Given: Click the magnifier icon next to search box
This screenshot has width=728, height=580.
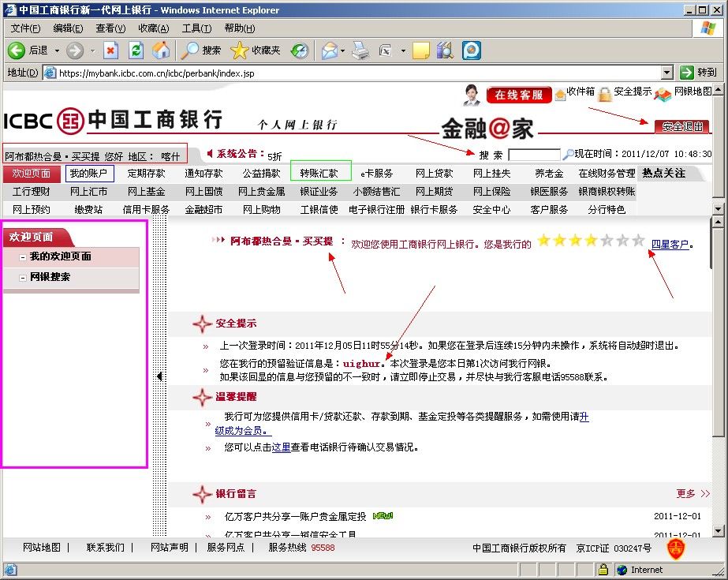Looking at the screenshot, I should pyautogui.click(x=567, y=154).
